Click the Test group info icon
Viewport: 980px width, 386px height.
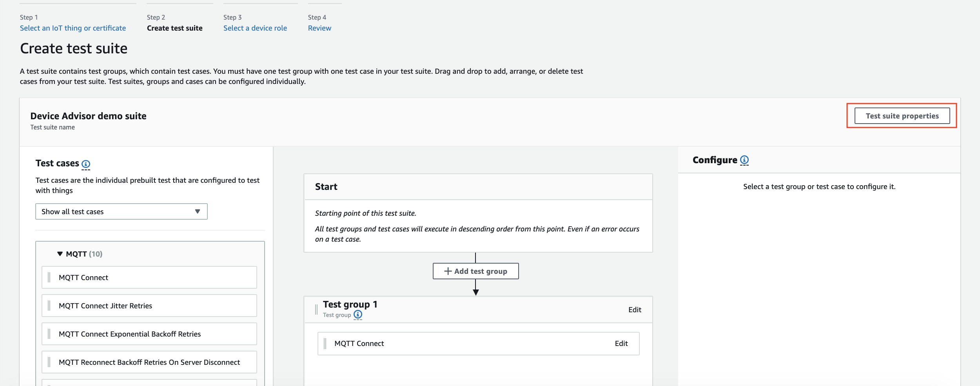[358, 315]
